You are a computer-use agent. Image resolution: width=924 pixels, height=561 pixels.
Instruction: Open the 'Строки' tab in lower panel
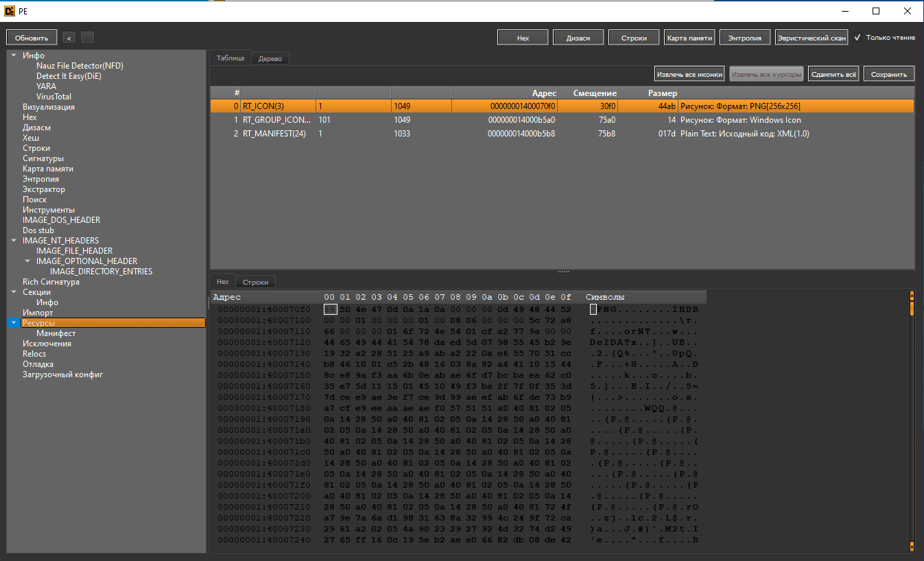(256, 282)
